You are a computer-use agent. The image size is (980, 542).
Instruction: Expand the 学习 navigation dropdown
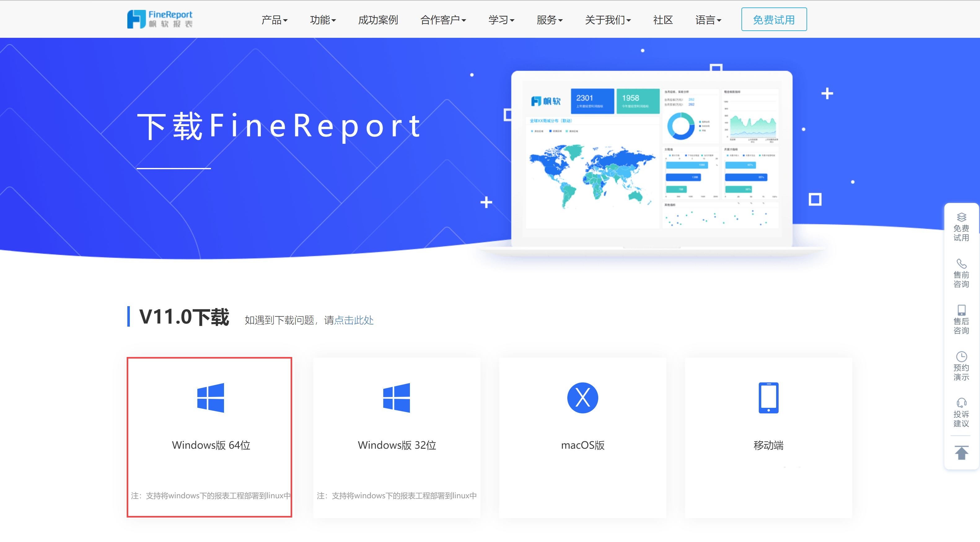[501, 20]
